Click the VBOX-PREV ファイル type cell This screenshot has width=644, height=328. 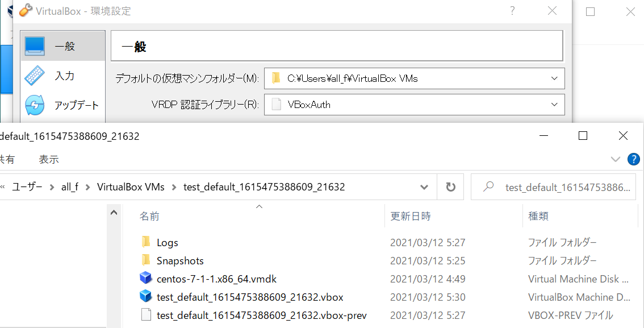click(x=571, y=315)
